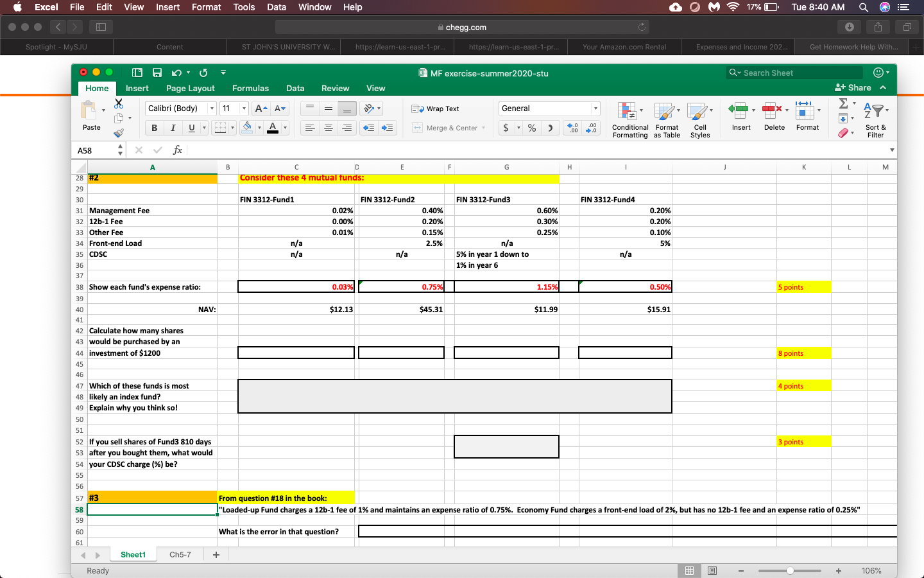The width and height of the screenshot is (924, 578).
Task: Increase font size with the large A icon
Action: point(261,109)
